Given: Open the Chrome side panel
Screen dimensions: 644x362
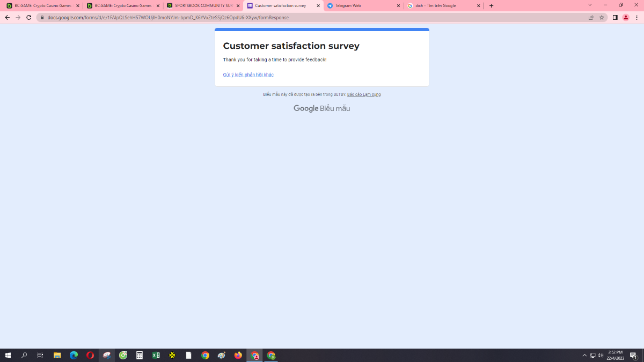Looking at the screenshot, I should [x=615, y=17].
